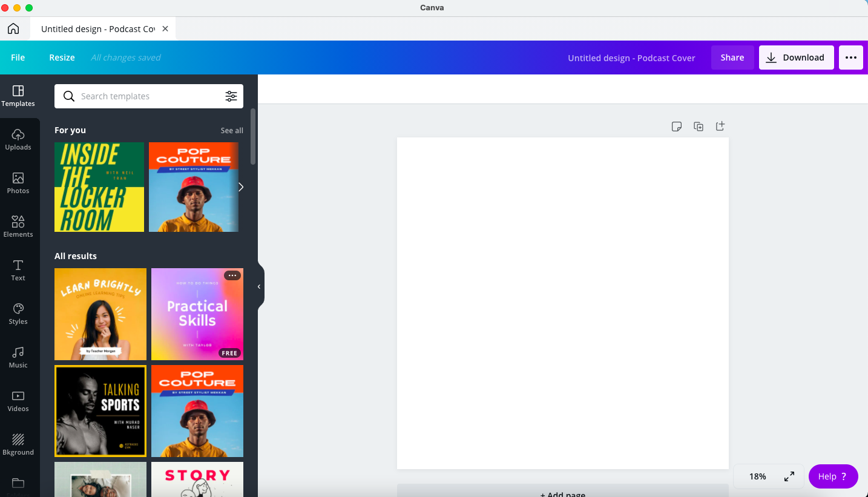Screen dimensions: 868x497
Task: Open the Elements panel
Action: [x=18, y=226]
